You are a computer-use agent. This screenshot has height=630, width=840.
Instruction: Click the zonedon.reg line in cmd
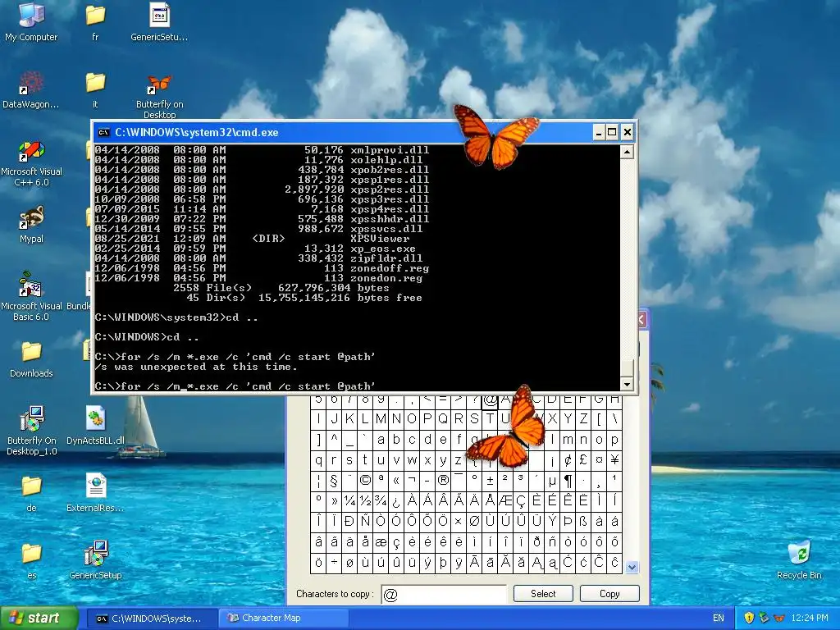258,278
